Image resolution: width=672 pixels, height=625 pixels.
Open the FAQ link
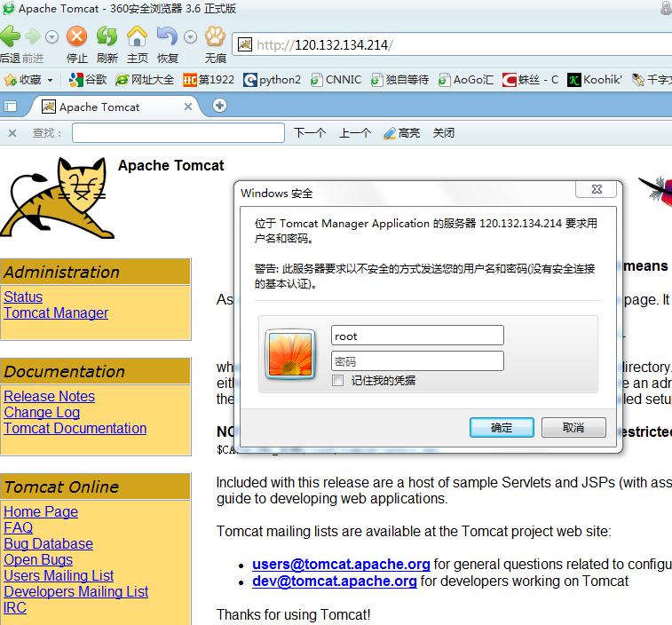(x=18, y=527)
